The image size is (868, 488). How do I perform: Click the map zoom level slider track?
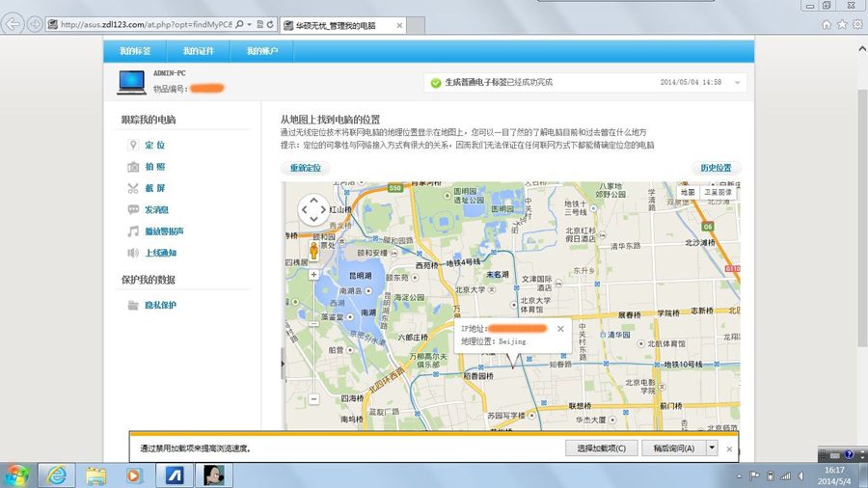(313, 337)
